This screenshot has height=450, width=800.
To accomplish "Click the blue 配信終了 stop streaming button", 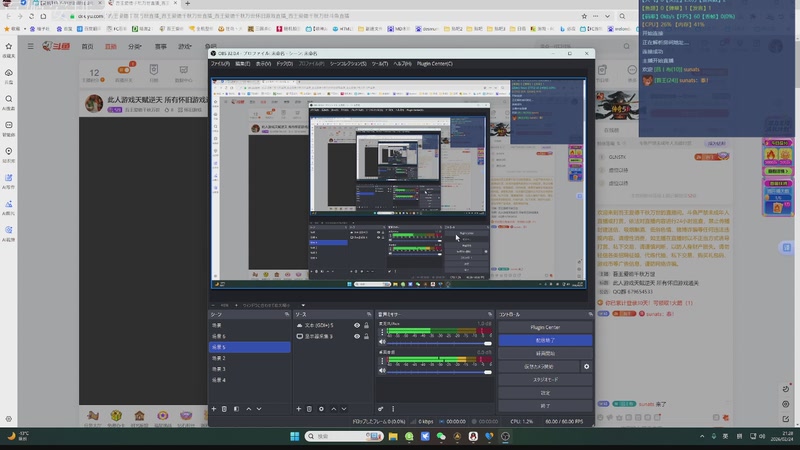I will click(x=545, y=340).
